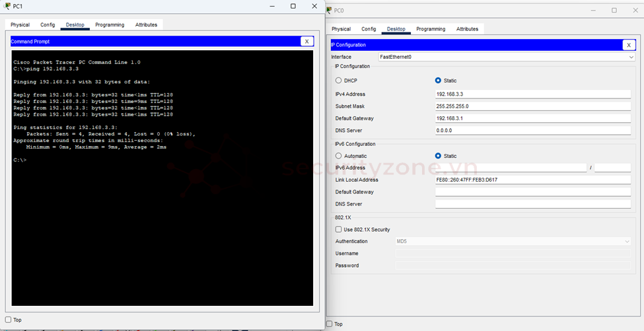Click the reply line showing time=9ms
Viewport: 644px width, 331px height.
tap(93, 102)
